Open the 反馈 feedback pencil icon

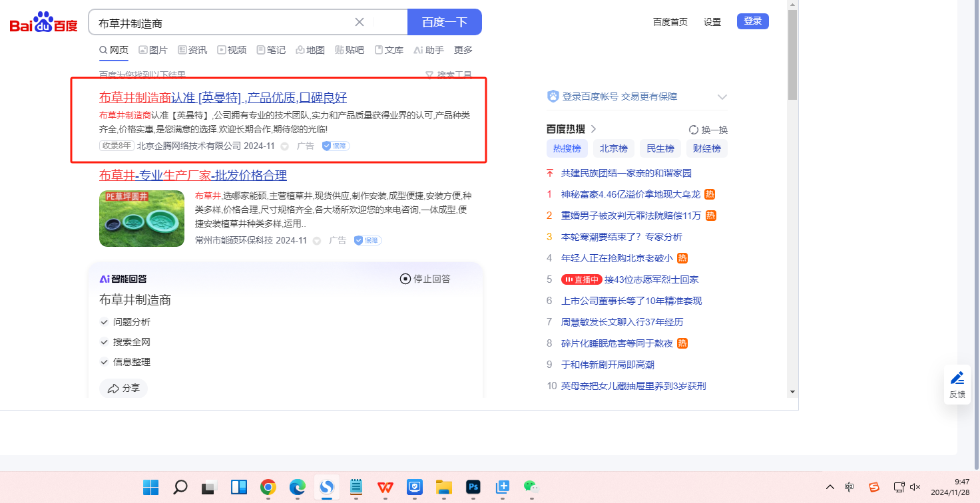tap(957, 384)
